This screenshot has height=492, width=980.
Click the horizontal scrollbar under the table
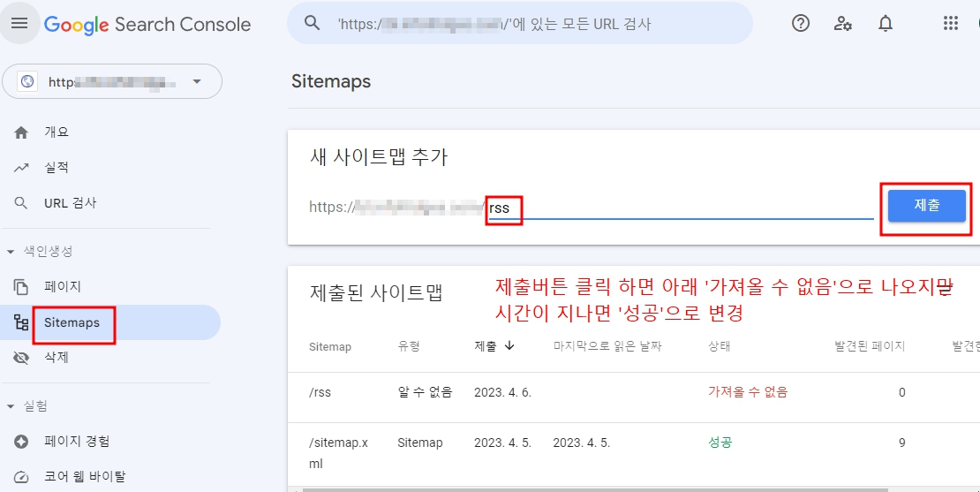[x=594, y=488]
